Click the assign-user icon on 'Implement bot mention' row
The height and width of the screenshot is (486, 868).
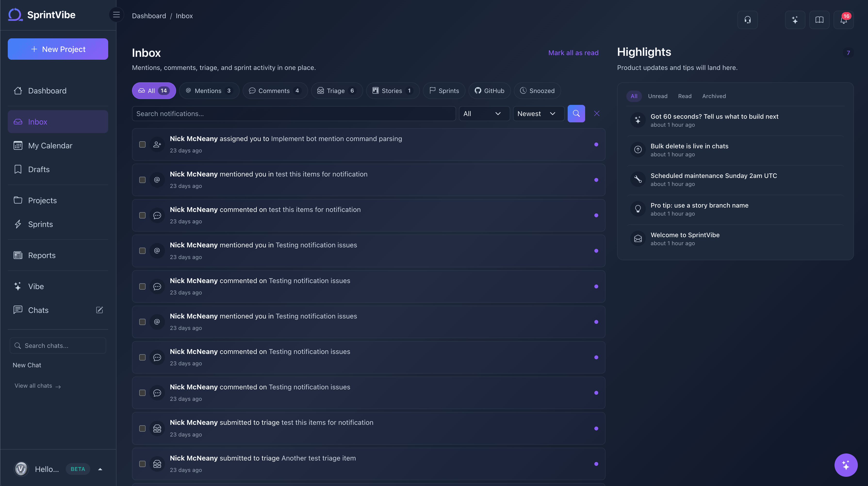(157, 144)
